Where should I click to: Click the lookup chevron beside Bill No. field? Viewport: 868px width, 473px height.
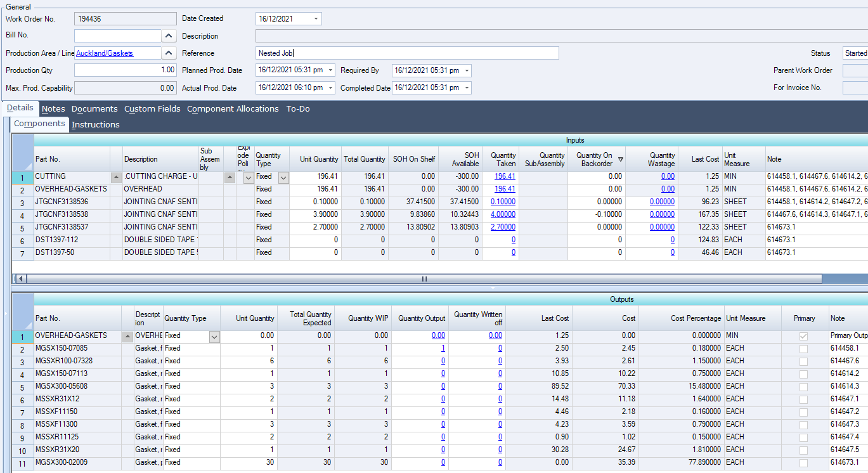point(169,36)
